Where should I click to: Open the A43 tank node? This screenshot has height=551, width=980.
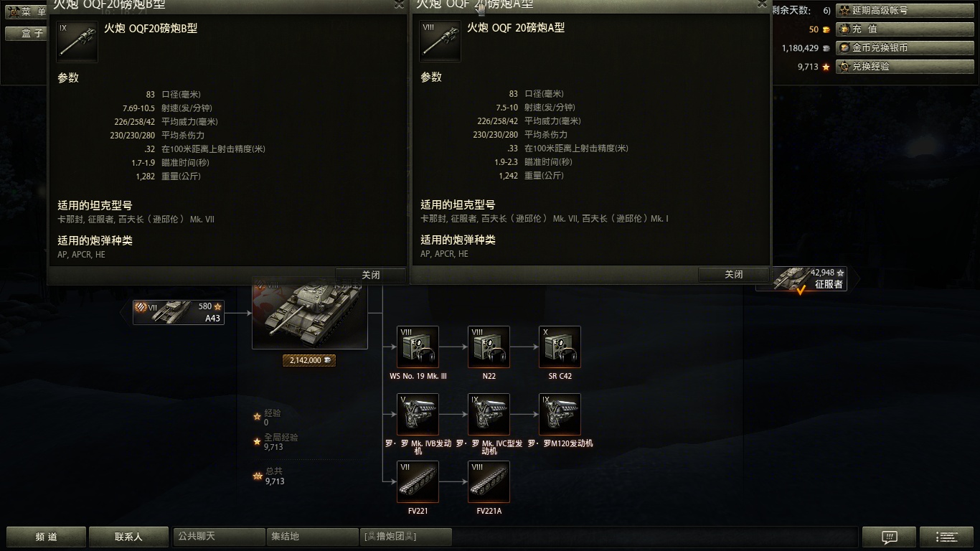tap(179, 312)
